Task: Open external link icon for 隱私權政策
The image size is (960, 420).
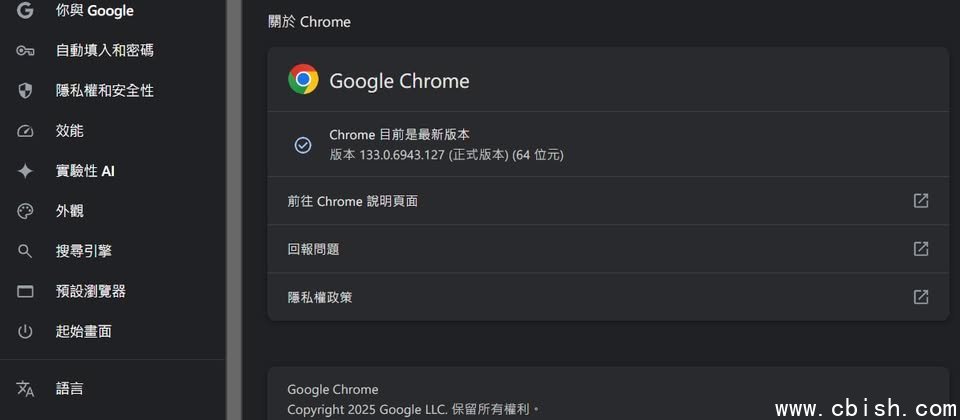Action: (x=921, y=297)
